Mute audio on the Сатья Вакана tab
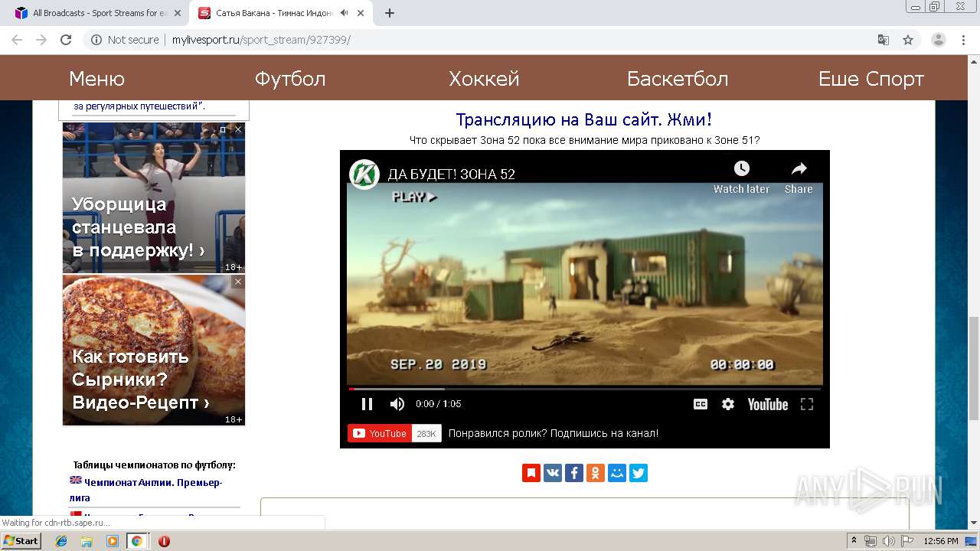The image size is (980, 551). [344, 13]
